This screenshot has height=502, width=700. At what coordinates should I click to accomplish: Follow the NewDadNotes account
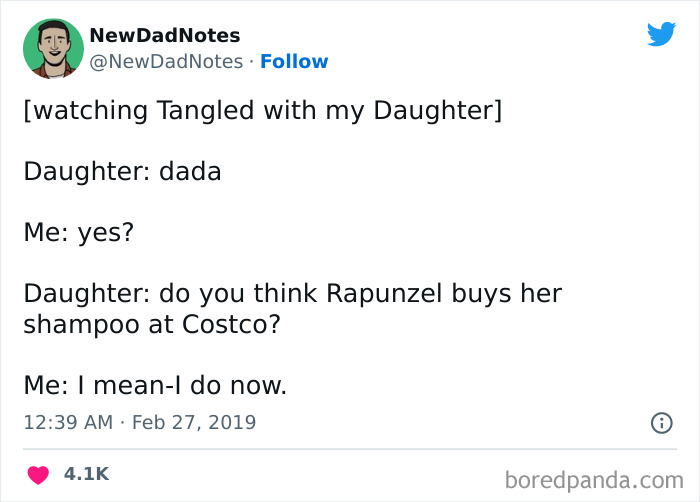coord(294,61)
